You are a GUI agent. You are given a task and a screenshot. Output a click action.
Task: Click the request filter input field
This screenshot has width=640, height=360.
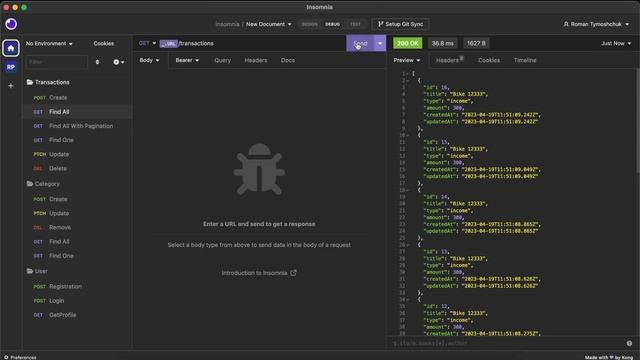[x=57, y=62]
